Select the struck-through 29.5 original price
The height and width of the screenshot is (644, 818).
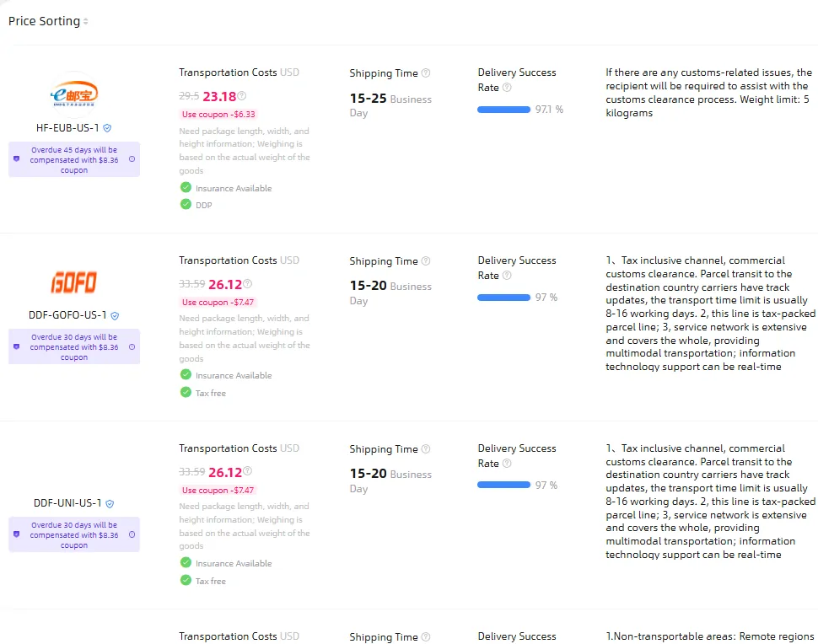189,96
